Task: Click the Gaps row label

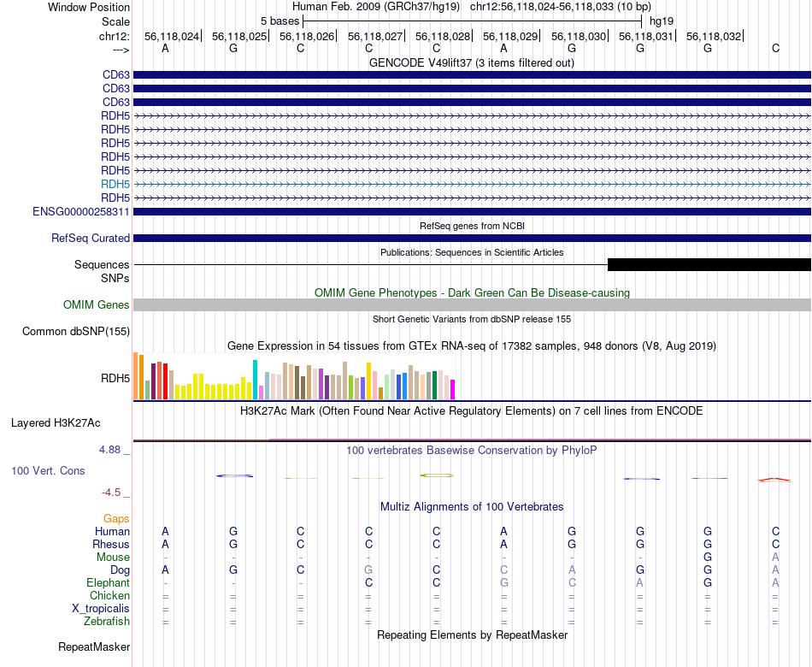Action: [116, 519]
